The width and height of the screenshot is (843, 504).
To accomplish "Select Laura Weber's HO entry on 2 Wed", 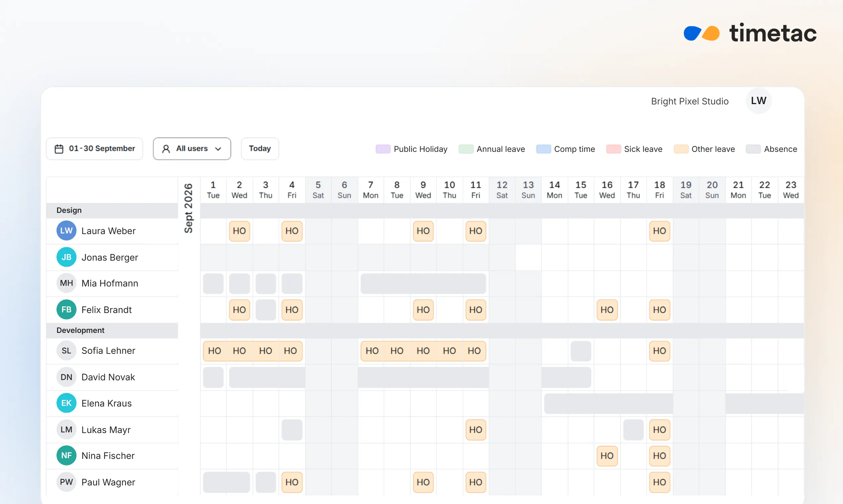I will click(x=239, y=231).
